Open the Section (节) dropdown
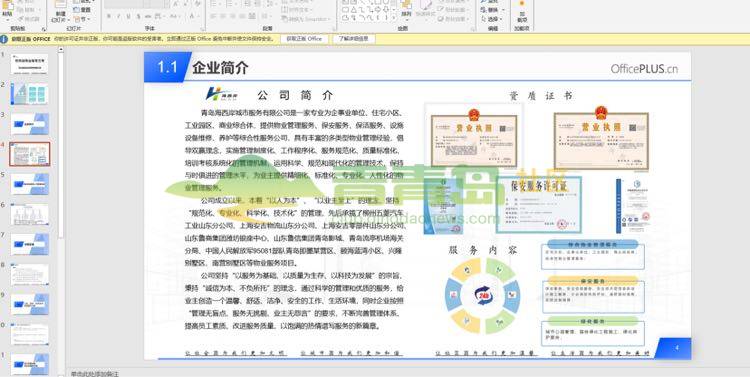The width and height of the screenshot is (750, 377). coord(82,19)
